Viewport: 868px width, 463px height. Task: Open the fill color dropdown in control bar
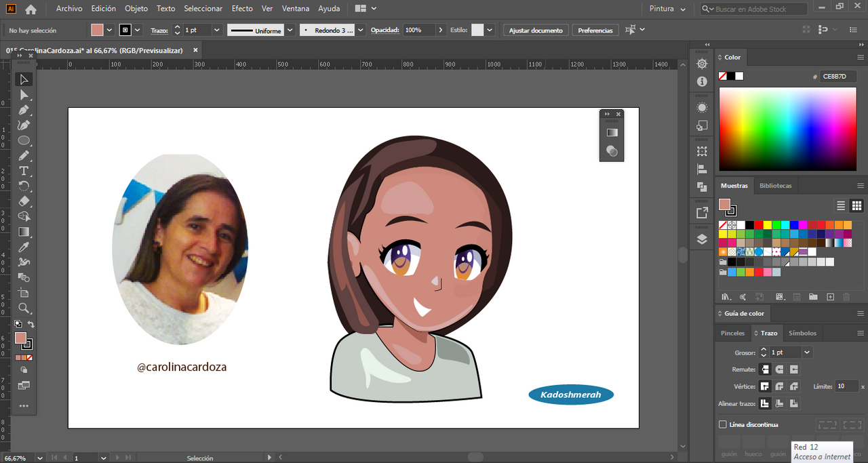tap(109, 31)
